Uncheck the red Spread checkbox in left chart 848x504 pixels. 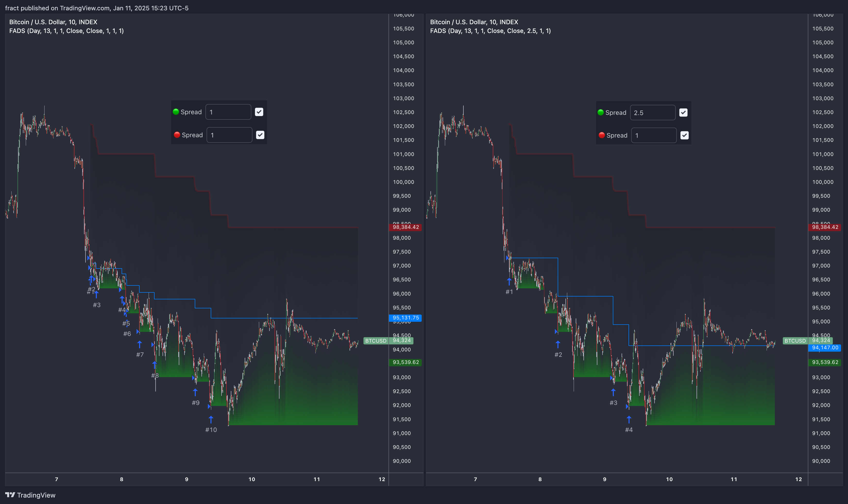tap(260, 135)
